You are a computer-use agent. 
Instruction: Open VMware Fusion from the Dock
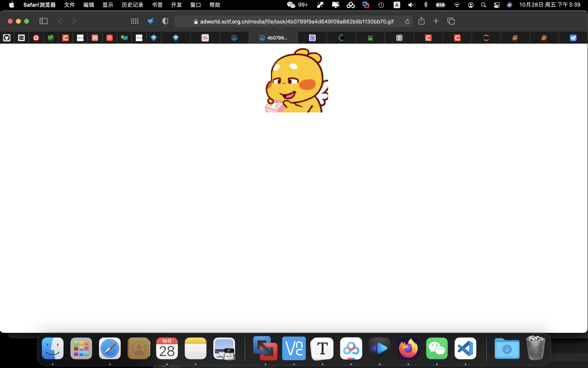click(x=265, y=348)
